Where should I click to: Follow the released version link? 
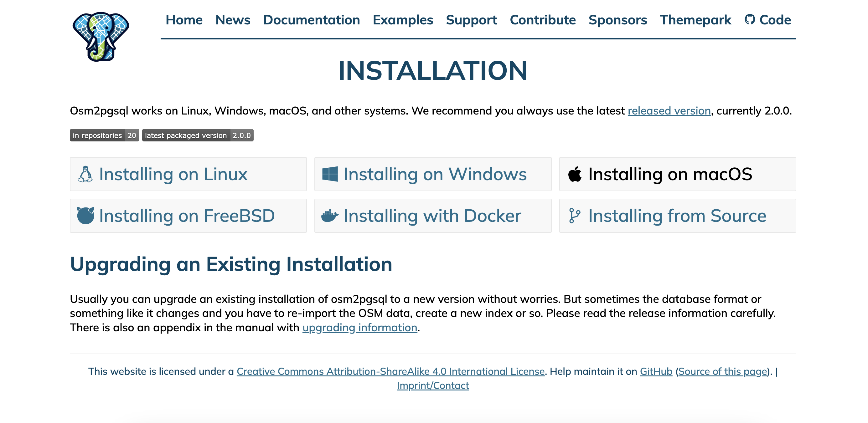tap(669, 111)
